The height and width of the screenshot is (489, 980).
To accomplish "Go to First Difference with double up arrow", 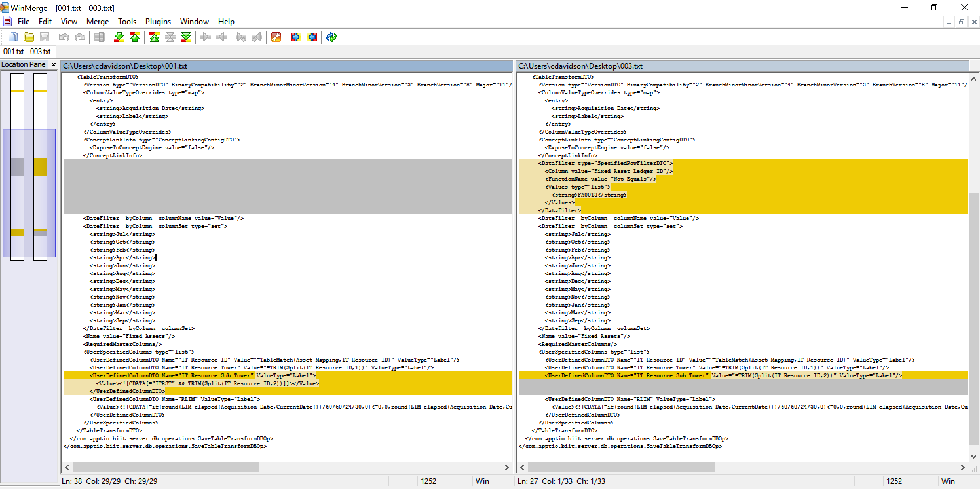I will [x=155, y=37].
